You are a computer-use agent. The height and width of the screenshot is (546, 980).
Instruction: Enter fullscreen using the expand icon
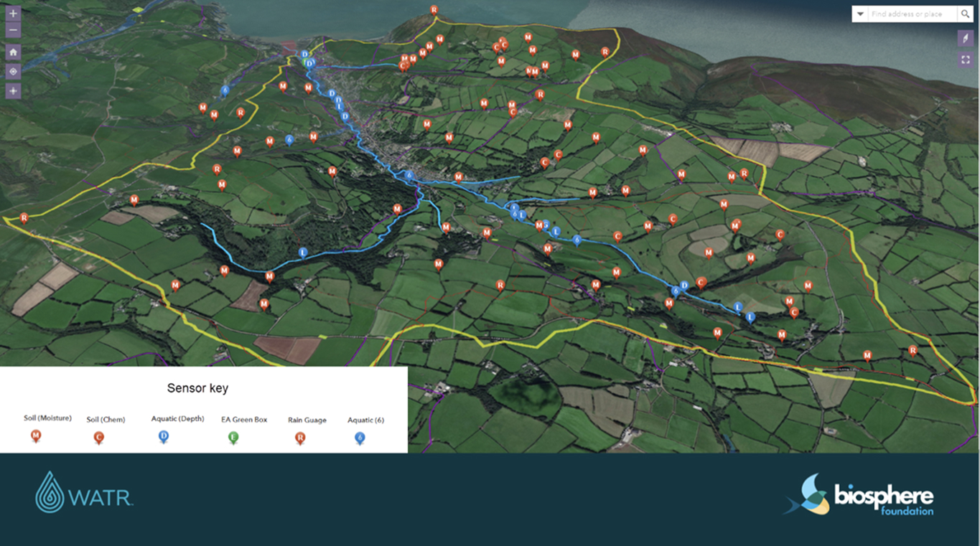click(966, 60)
